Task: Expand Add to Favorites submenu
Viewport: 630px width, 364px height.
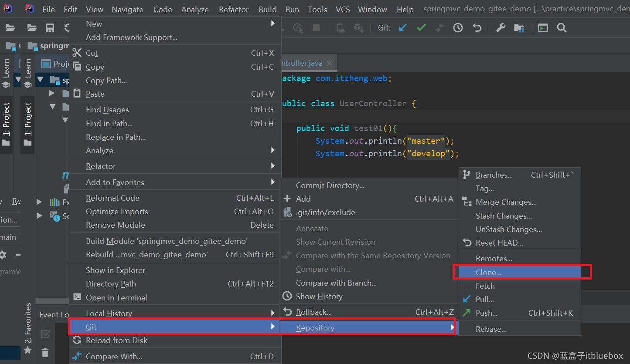Action: pyautogui.click(x=175, y=182)
